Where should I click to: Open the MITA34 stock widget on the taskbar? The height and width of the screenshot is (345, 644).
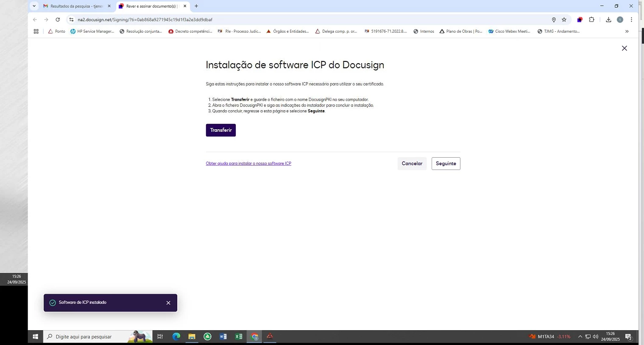coord(550,337)
